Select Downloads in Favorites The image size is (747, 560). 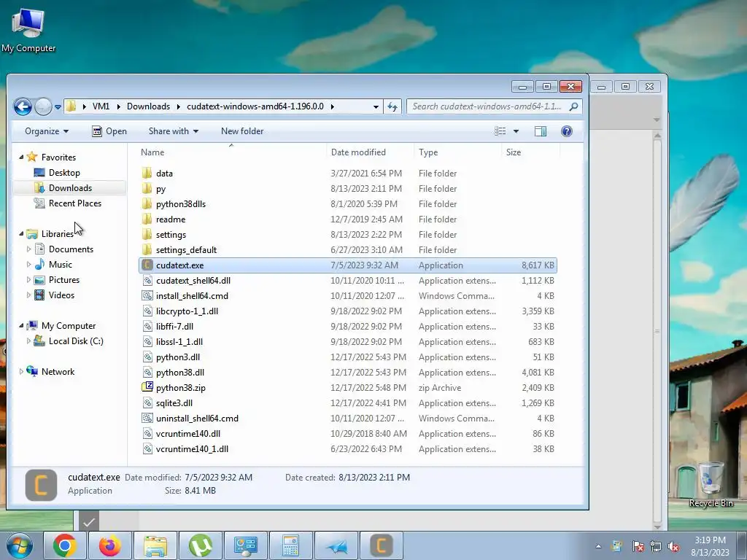(69, 187)
